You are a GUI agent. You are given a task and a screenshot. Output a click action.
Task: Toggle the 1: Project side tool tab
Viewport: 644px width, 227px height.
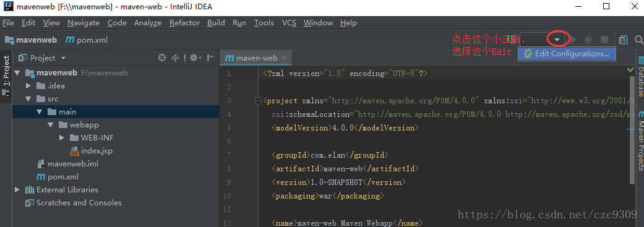[6, 75]
